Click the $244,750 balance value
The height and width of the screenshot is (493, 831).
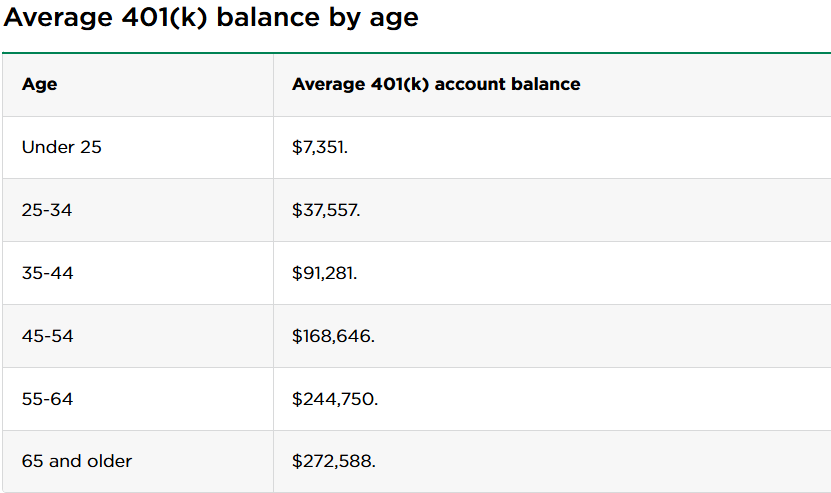(x=335, y=399)
